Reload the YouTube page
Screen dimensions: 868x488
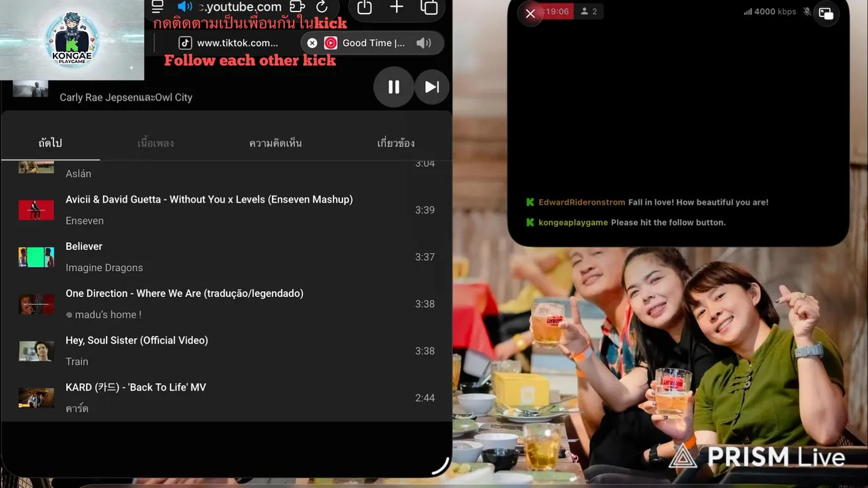point(322,7)
